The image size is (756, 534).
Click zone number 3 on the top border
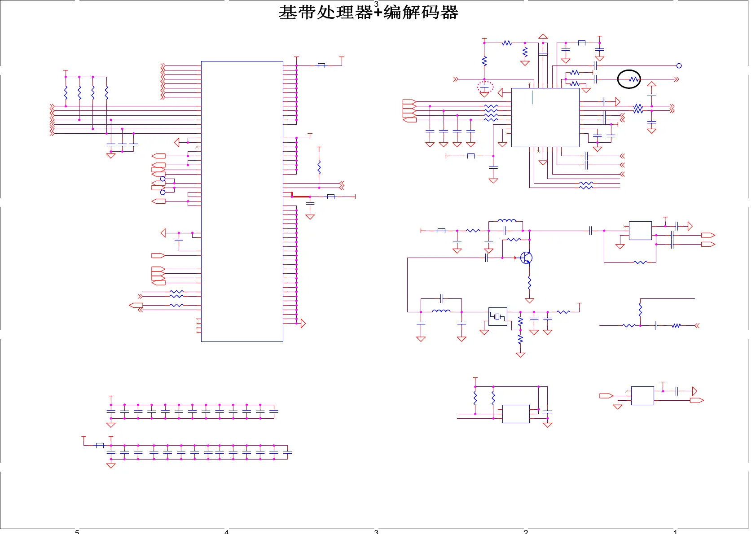point(376,3)
